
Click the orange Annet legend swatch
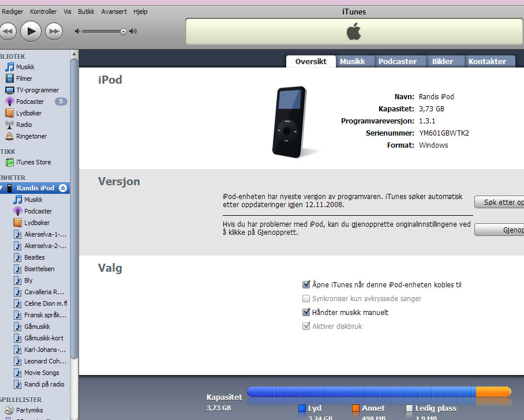coord(355,408)
